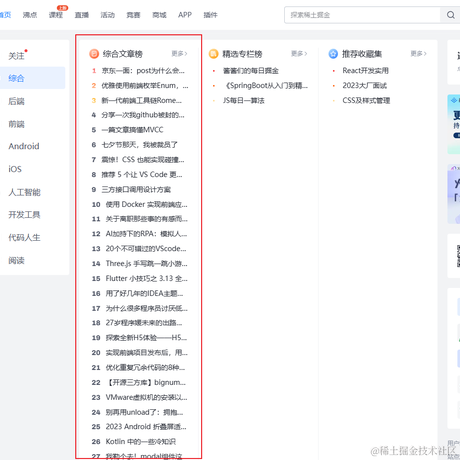This screenshot has width=460, height=460.
Task: Open article 7 震惊! CSS 也能实现碰撞
Action: pyautogui.click(x=143, y=160)
